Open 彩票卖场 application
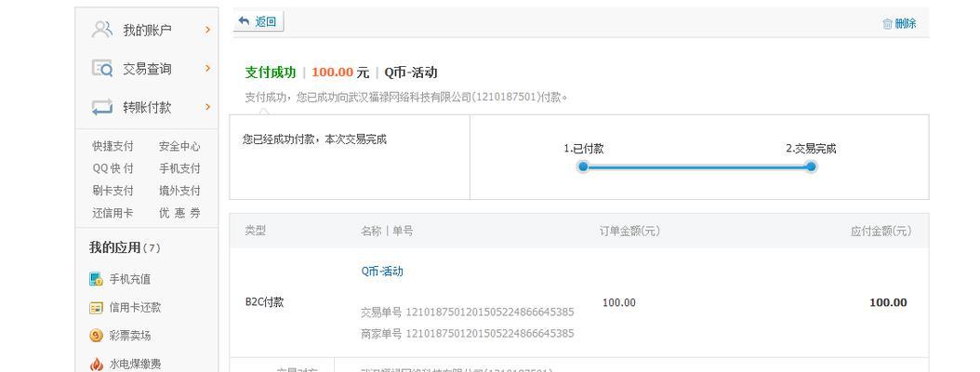 click(130, 336)
